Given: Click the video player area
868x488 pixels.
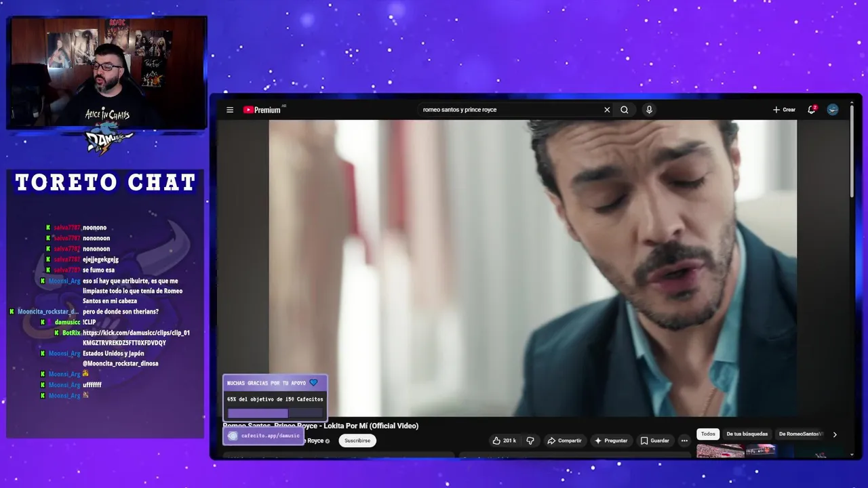Looking at the screenshot, I should 532,268.
